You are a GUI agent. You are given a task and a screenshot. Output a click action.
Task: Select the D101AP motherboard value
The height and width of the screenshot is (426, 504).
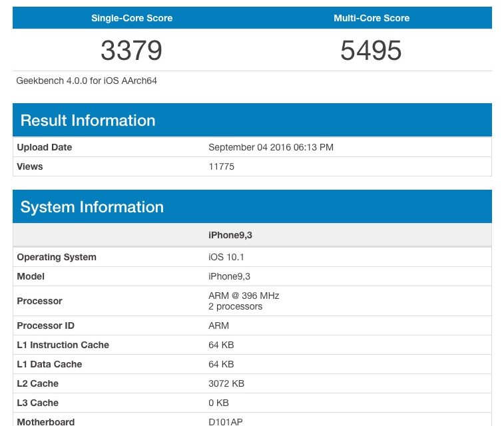(x=226, y=421)
